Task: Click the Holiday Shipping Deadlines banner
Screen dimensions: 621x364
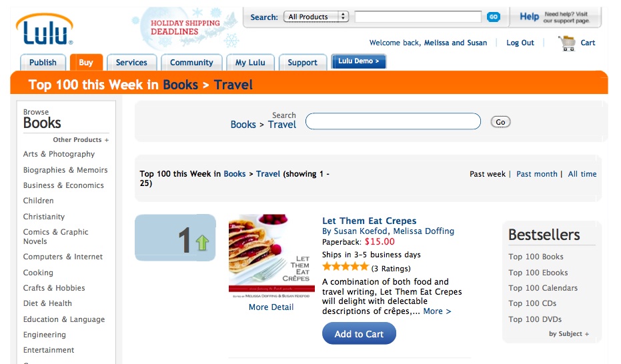Action: (185, 27)
